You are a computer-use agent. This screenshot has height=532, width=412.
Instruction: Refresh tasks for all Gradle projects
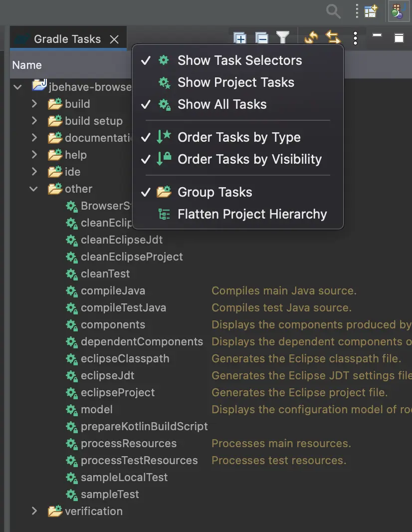tap(311, 38)
